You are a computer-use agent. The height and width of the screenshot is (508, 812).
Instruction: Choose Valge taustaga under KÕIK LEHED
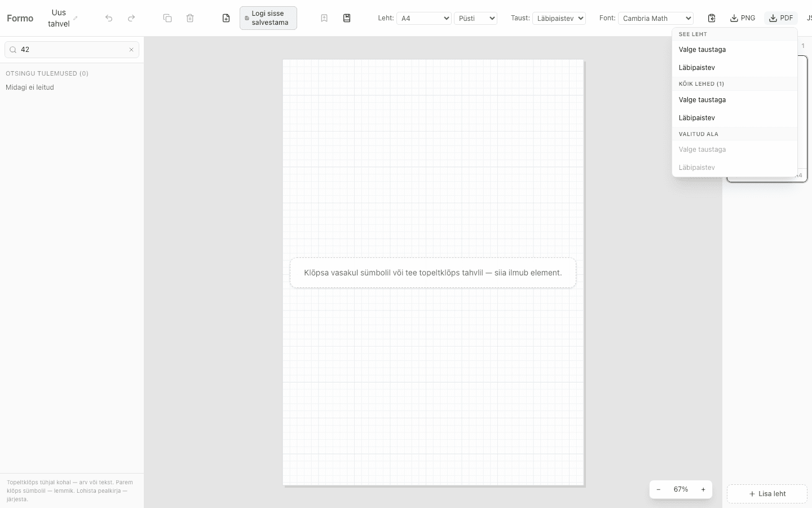click(735, 100)
